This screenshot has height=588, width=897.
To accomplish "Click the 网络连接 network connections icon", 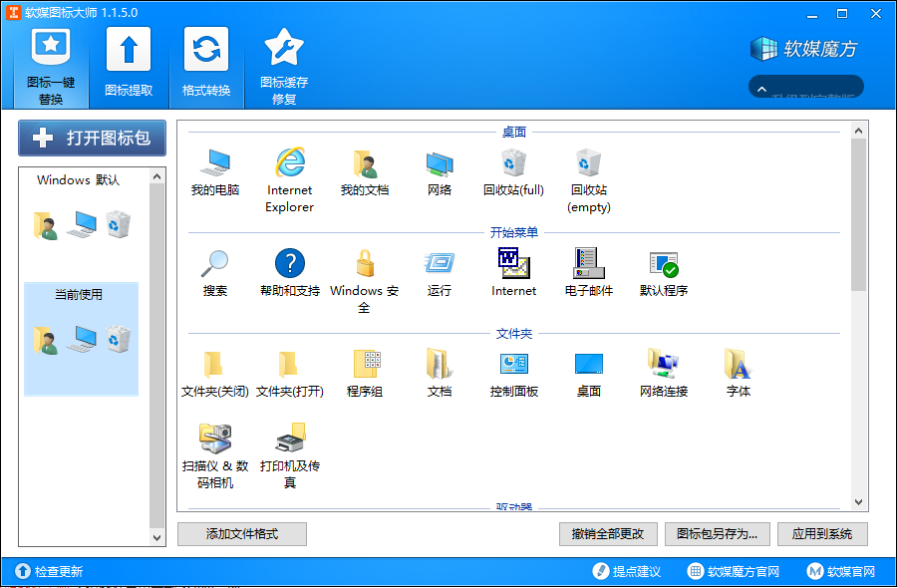I will [663, 364].
